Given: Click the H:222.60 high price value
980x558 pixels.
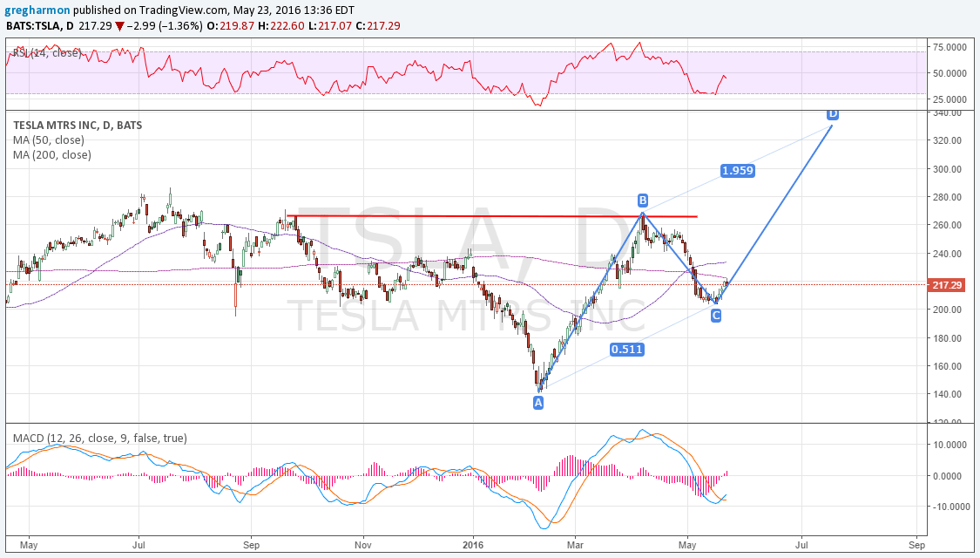Looking at the screenshot, I should [x=281, y=26].
